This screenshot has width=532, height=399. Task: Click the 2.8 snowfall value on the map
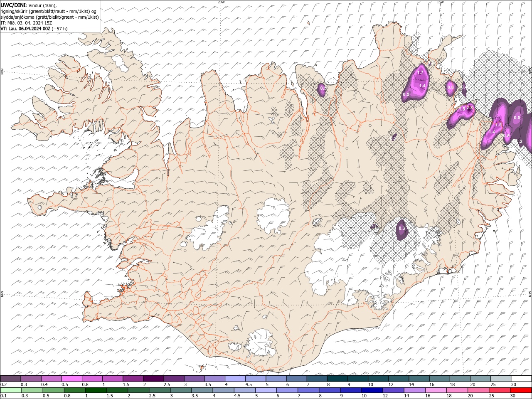click(x=470, y=108)
